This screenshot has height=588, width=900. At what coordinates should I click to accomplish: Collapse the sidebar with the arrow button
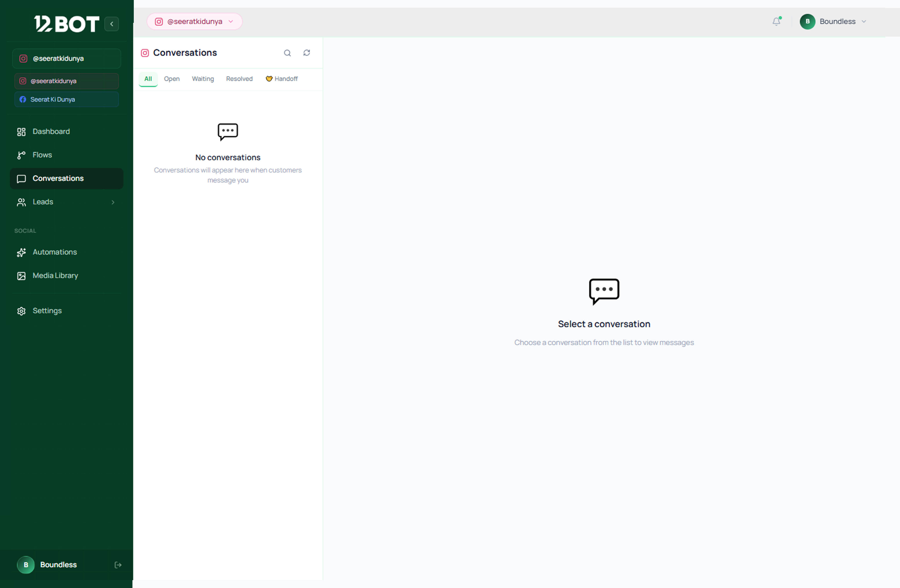point(112,24)
